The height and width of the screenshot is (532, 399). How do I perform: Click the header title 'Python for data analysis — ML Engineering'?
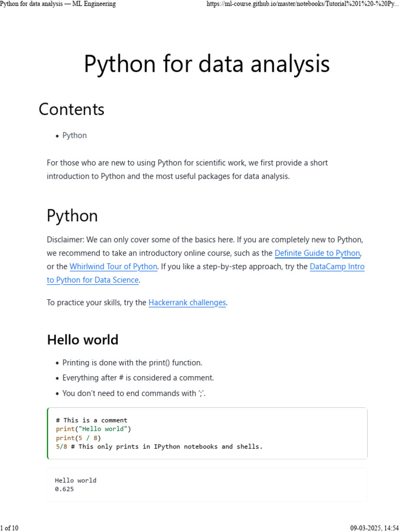tap(58, 4)
